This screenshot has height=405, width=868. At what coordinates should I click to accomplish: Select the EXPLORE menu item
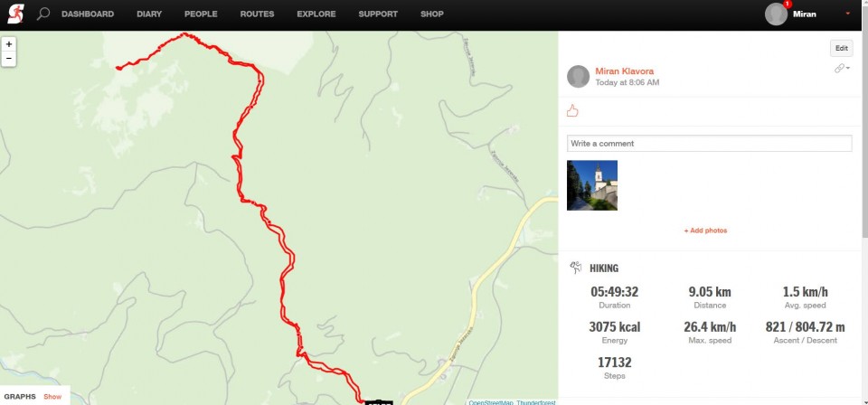(x=316, y=14)
